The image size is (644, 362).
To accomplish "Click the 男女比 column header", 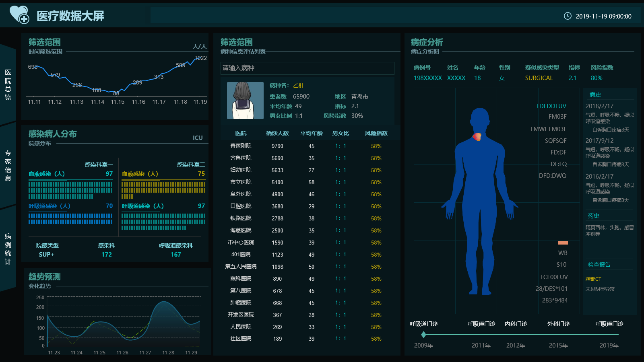I will coord(341,133).
